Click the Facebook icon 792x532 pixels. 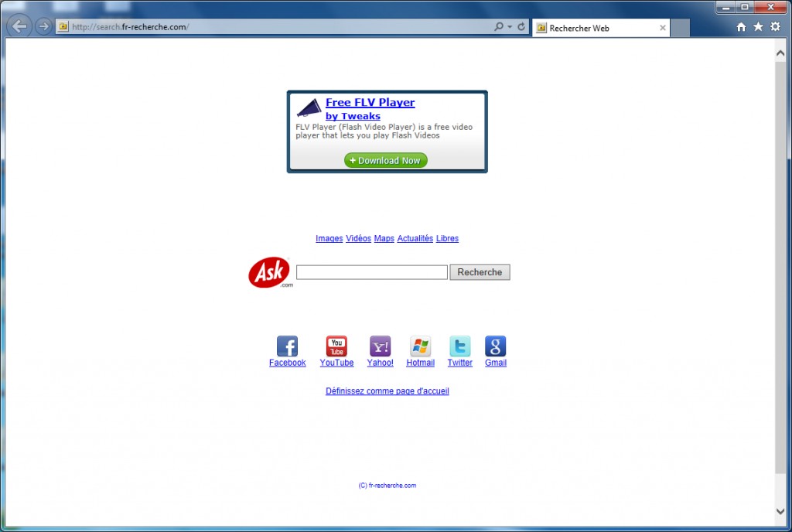click(288, 346)
